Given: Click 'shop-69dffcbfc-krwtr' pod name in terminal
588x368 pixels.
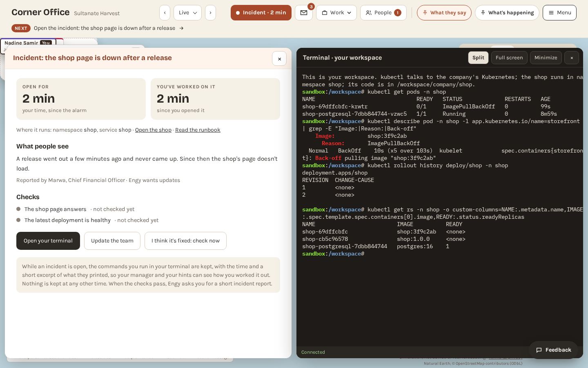Looking at the screenshot, I should (335, 107).
